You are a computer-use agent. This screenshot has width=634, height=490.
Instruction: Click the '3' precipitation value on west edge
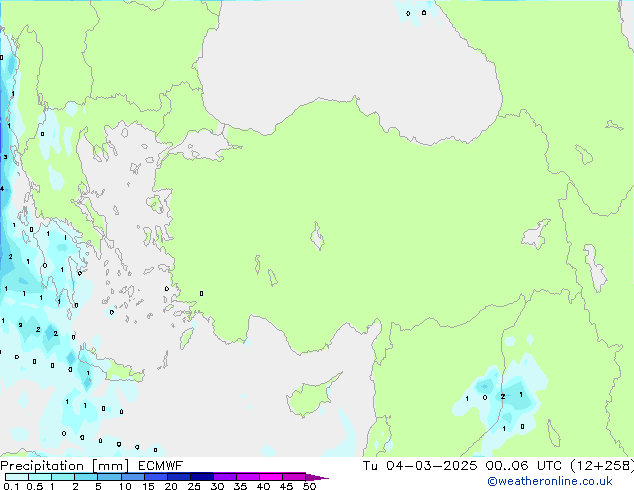(5, 157)
